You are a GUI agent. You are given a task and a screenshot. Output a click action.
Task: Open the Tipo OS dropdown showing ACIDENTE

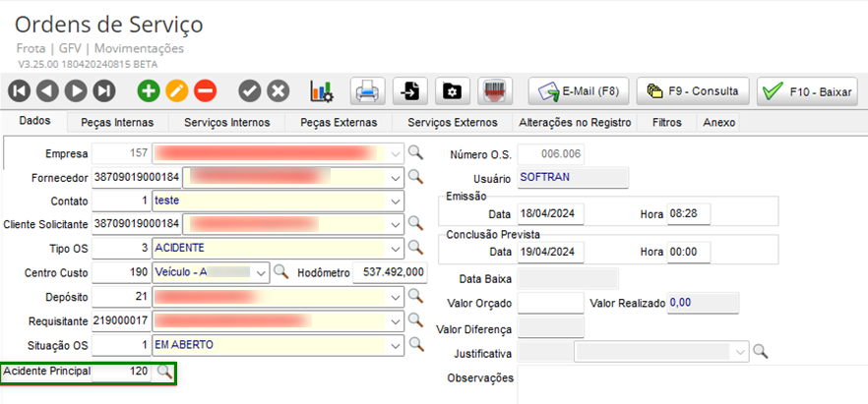coord(396,248)
